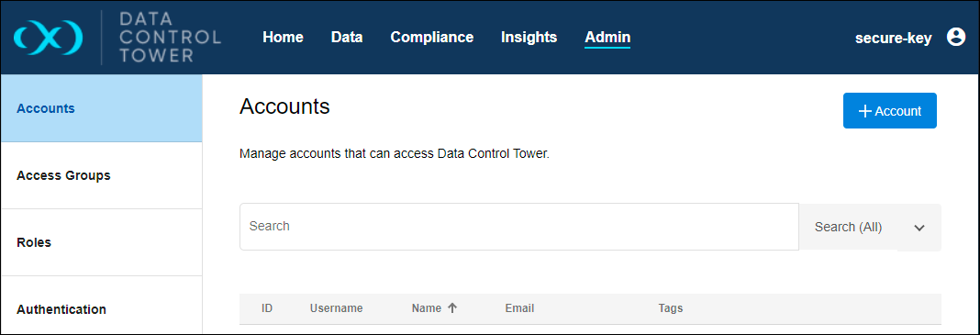The width and height of the screenshot is (980, 335).
Task: Click the sort arrow next to Name
Action: click(x=452, y=308)
